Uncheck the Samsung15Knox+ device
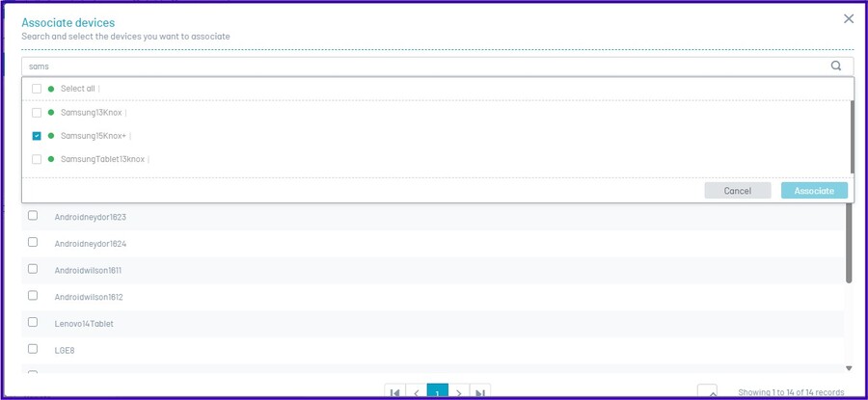 tap(37, 136)
